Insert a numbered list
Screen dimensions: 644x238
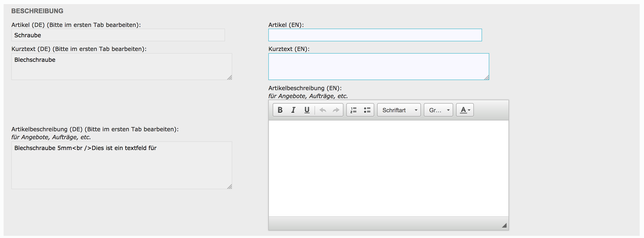coord(354,110)
